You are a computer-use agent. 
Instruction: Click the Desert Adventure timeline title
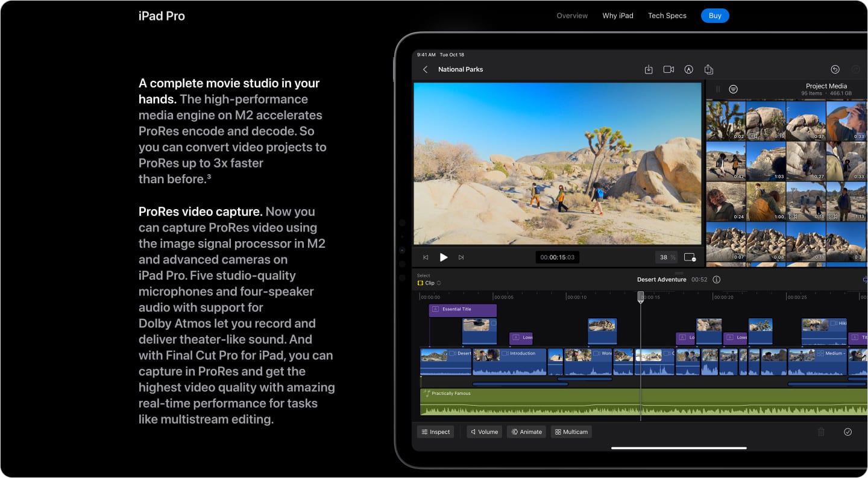662,280
